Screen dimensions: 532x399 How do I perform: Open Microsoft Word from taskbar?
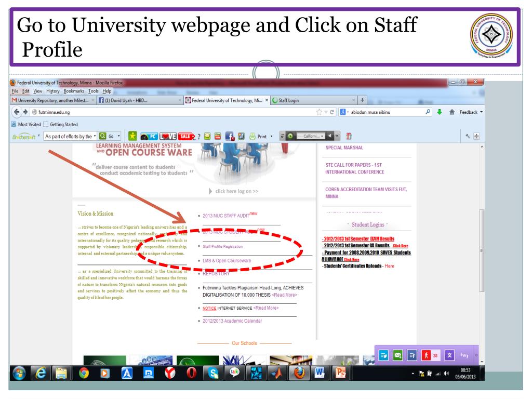click(x=320, y=373)
